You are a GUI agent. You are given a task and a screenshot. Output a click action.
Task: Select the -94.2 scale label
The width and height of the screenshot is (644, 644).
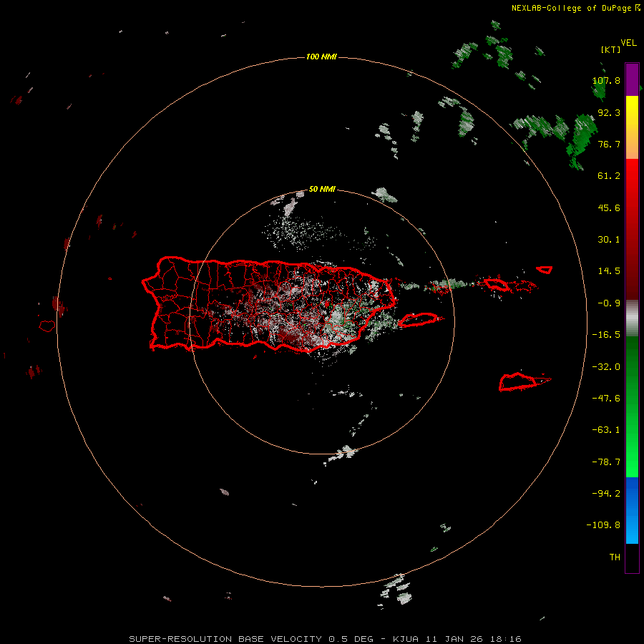pos(606,493)
